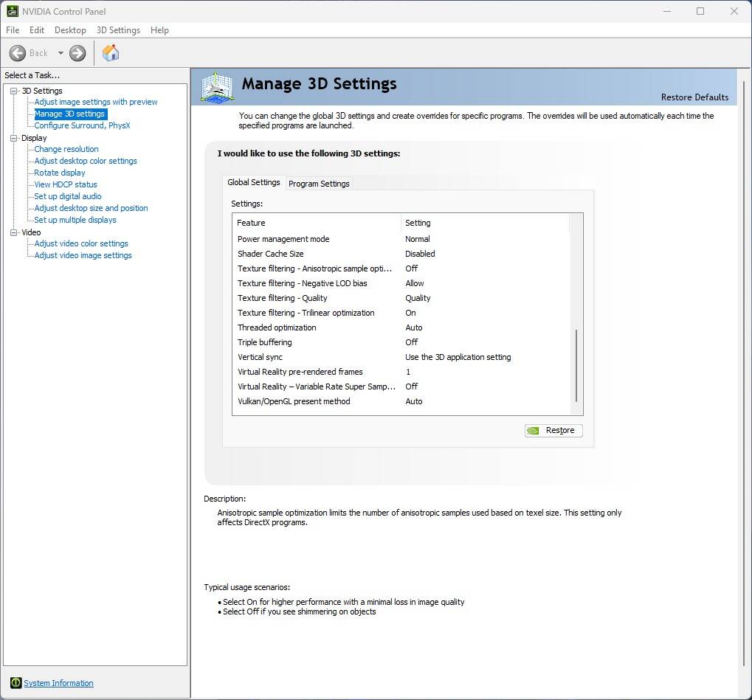
Task: Select Change resolution in the task tree
Action: [x=66, y=149]
